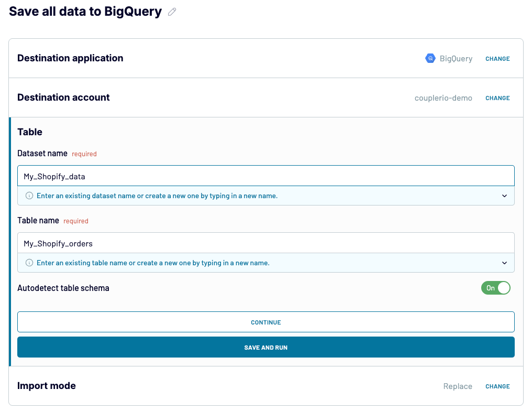This screenshot has height=411, width=532.
Task: Click the 'Save all data to BigQuery' title
Action: coord(85,12)
